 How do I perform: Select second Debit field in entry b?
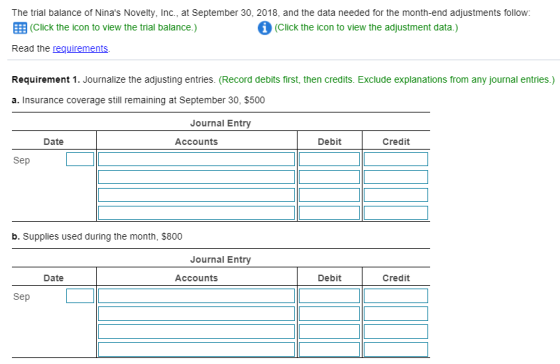pyautogui.click(x=329, y=314)
